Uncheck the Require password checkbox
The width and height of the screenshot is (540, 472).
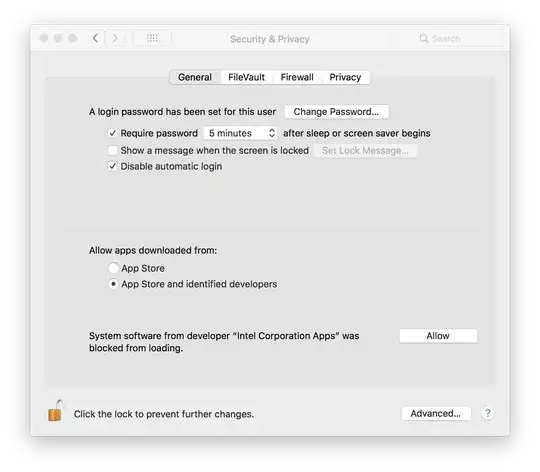(x=113, y=133)
